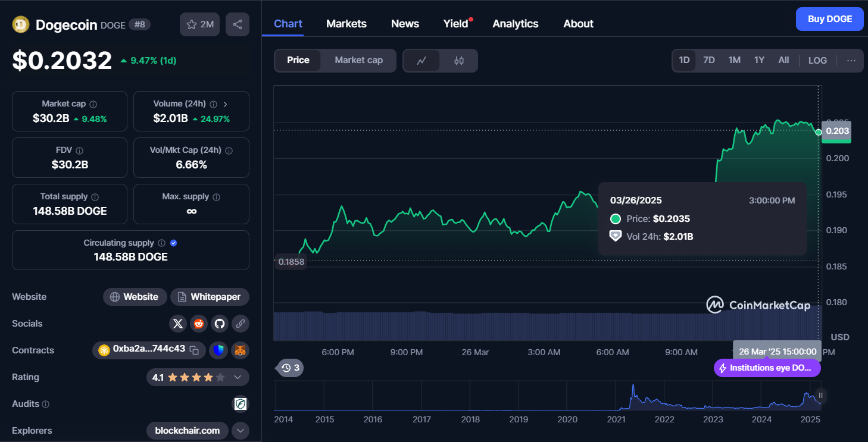Expand the Rating dropdown chevron
This screenshot has height=442, width=868.
click(x=238, y=377)
